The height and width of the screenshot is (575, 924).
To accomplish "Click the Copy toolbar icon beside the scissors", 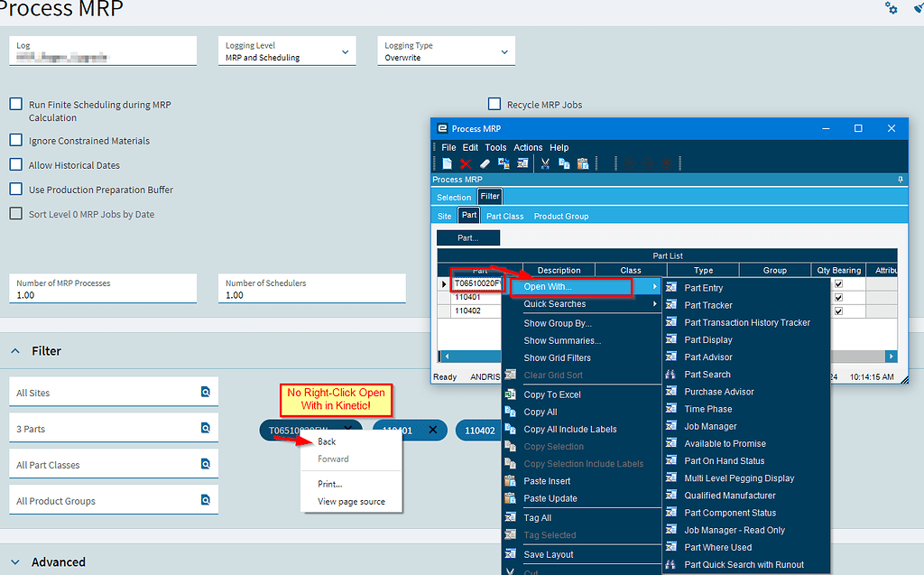I will point(563,163).
